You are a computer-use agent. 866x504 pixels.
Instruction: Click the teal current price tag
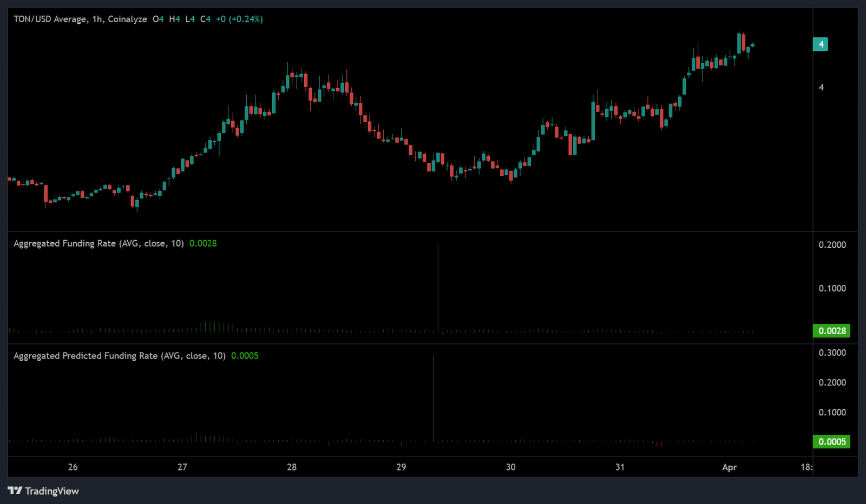821,44
